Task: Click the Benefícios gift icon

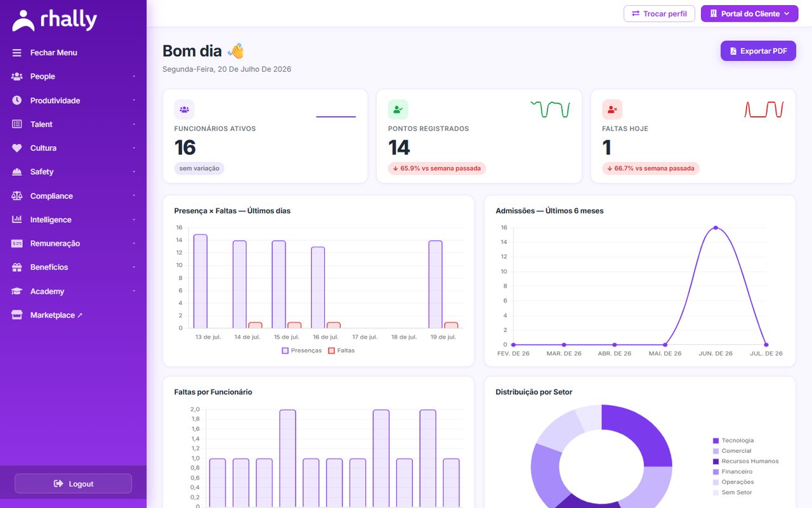Action: tap(17, 267)
